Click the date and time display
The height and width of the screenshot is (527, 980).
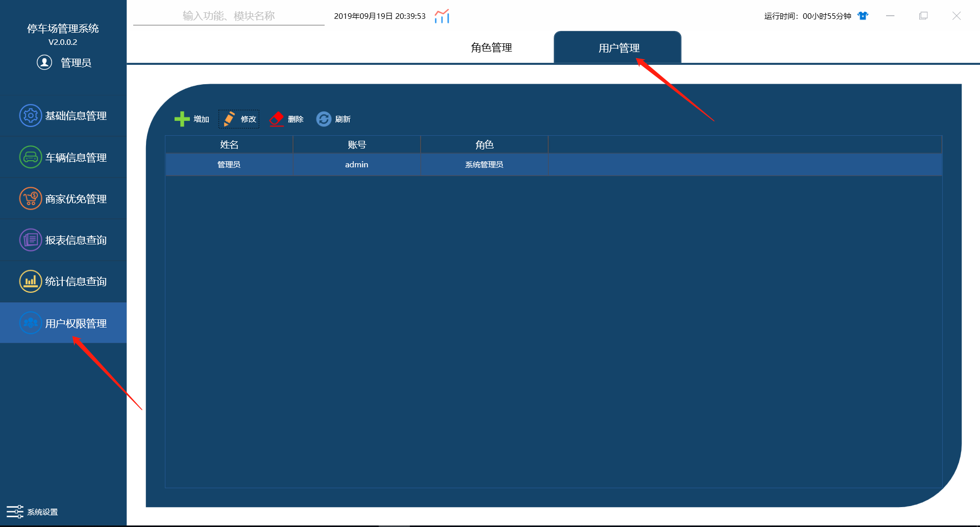(x=380, y=16)
